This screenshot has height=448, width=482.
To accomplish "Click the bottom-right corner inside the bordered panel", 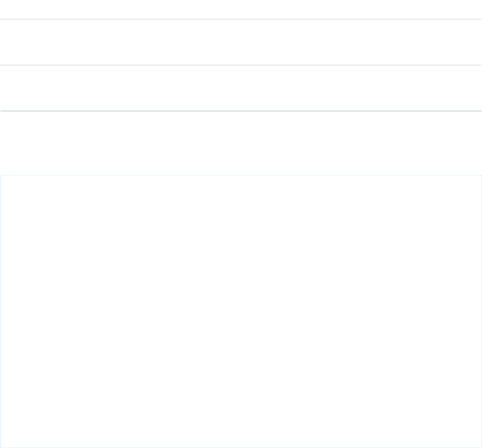I will (x=477, y=443).
